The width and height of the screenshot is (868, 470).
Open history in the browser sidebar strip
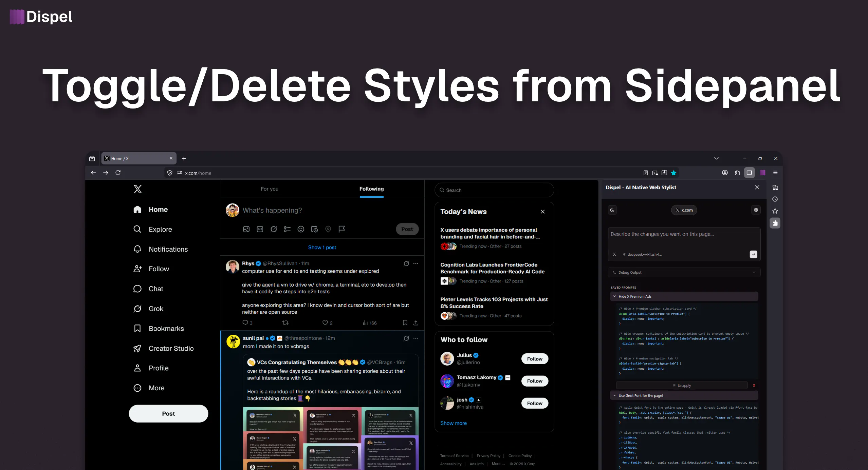(x=775, y=199)
